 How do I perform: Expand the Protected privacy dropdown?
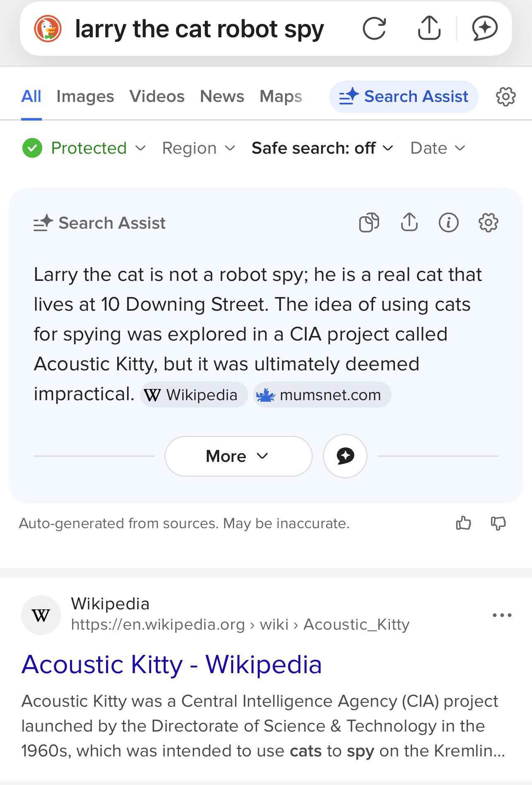[84, 148]
